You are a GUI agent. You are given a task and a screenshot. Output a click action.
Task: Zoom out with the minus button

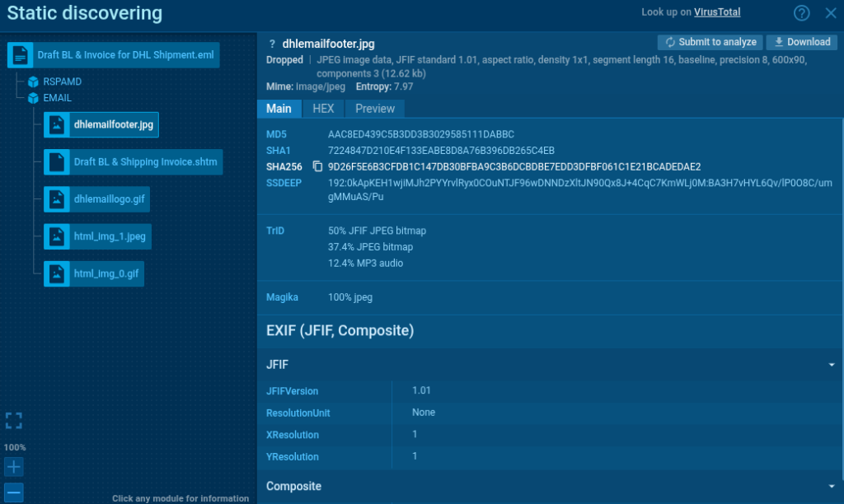pyautogui.click(x=14, y=492)
